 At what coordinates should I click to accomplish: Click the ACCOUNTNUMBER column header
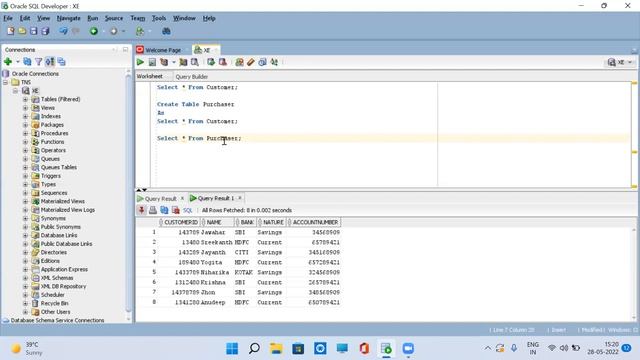(314, 222)
